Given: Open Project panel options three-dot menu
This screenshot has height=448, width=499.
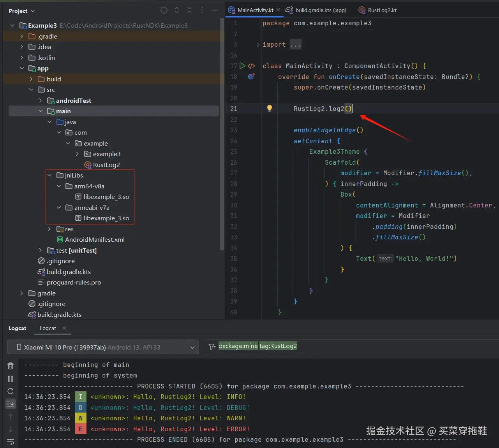Looking at the screenshot, I should click(202, 11).
